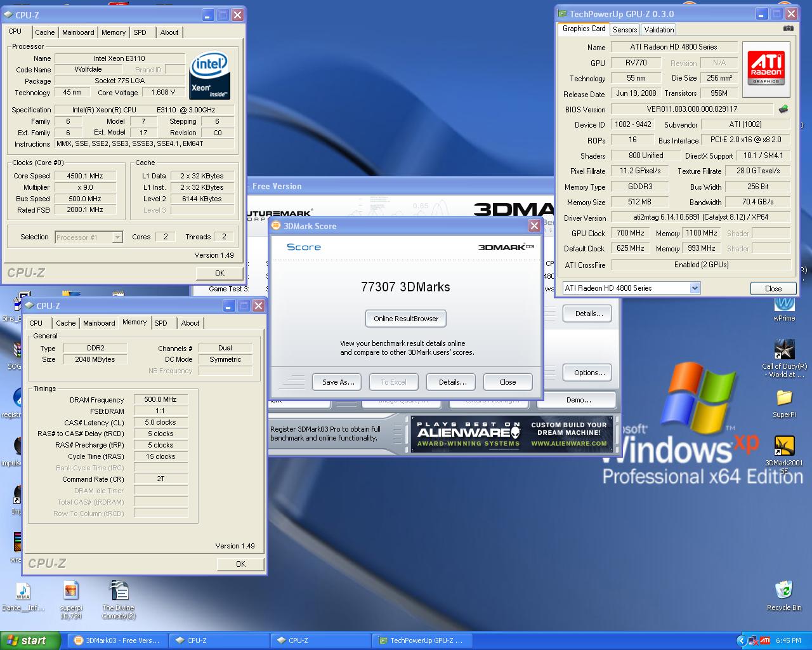Click the ATI Radeon Graphics logo in GPU-Z
Image resolution: width=812 pixels, height=650 pixels.
click(x=766, y=69)
